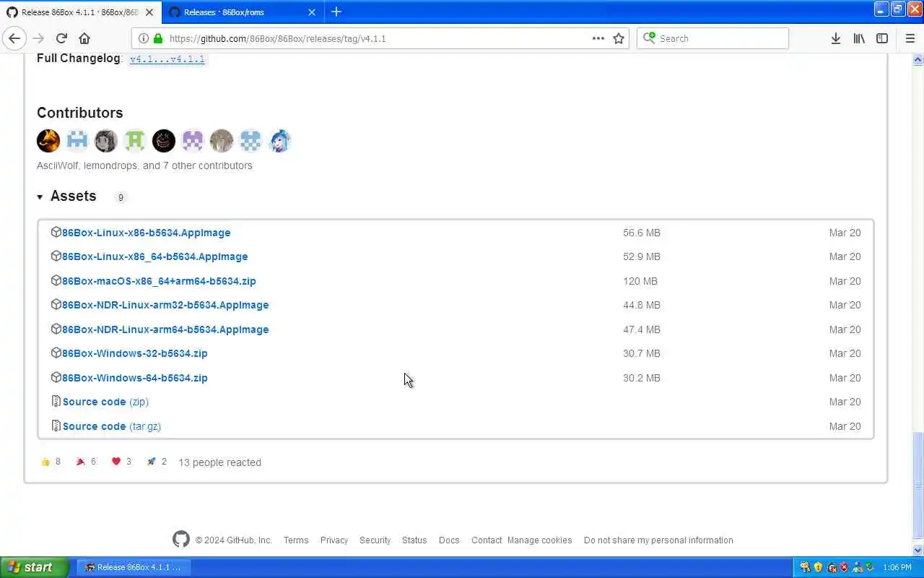The height and width of the screenshot is (578, 924).
Task: View connection security via the green padlock
Action: click(158, 38)
